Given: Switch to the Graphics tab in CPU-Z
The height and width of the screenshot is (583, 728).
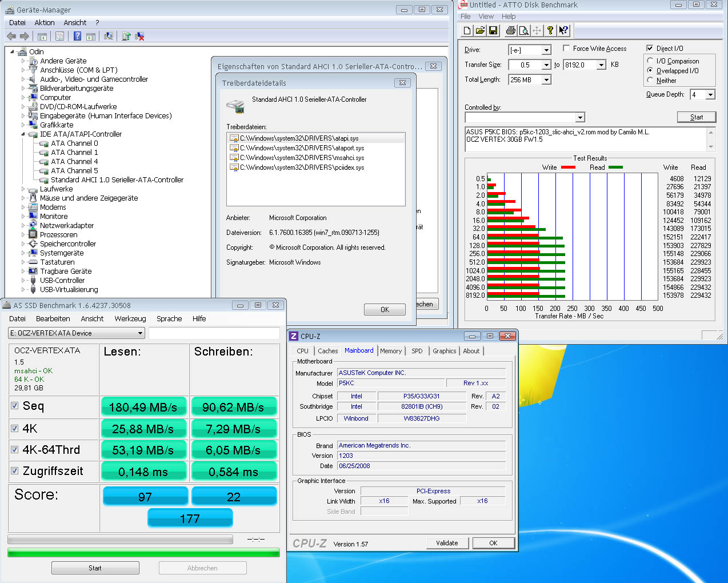Looking at the screenshot, I should 444,351.
